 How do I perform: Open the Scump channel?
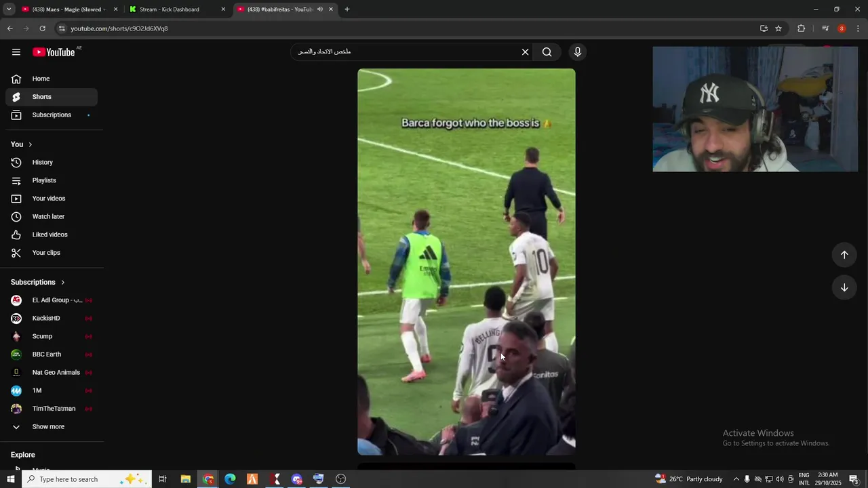(x=52, y=336)
